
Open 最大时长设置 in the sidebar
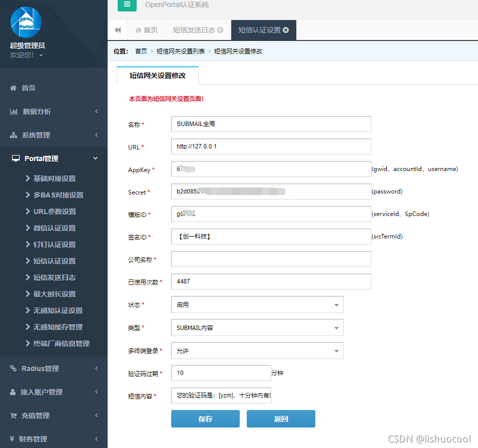click(x=54, y=294)
